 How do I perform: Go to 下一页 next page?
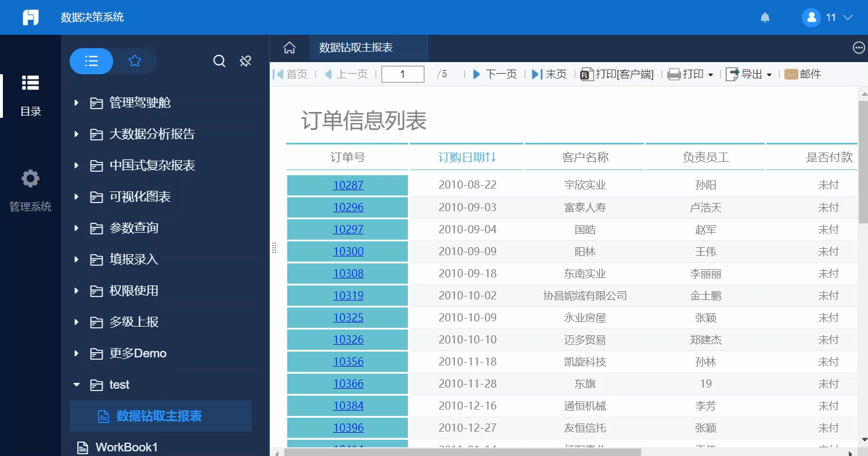(494, 74)
